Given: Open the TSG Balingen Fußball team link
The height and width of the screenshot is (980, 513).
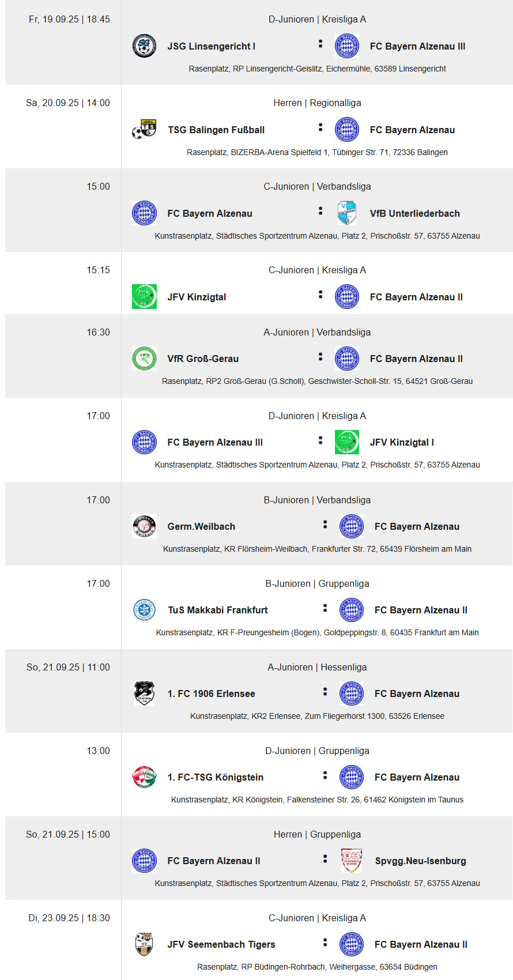Looking at the screenshot, I should point(216,130).
